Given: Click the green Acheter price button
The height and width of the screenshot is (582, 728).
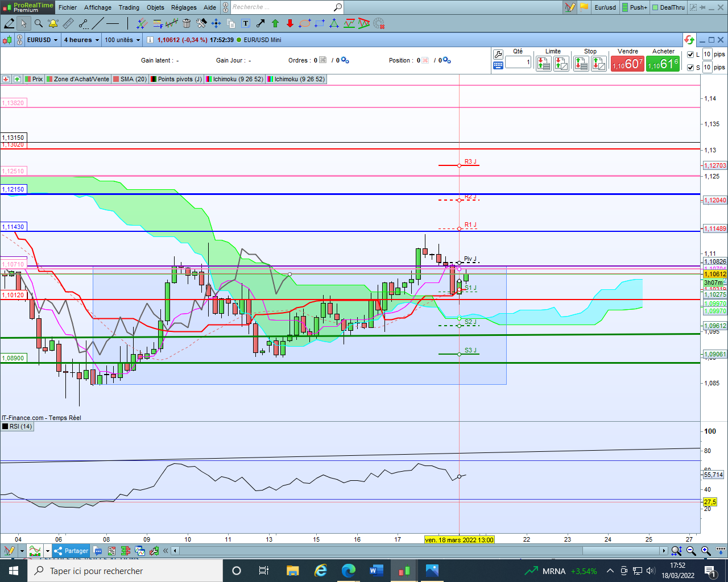Looking at the screenshot, I should click(x=663, y=64).
